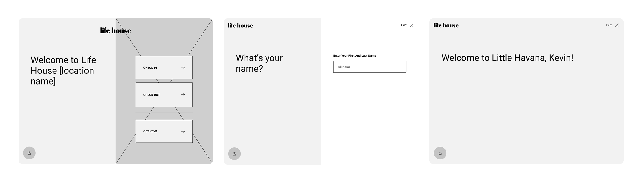Click EXIT text on the Kevin welcome screen
644x183 pixels.
609,25
